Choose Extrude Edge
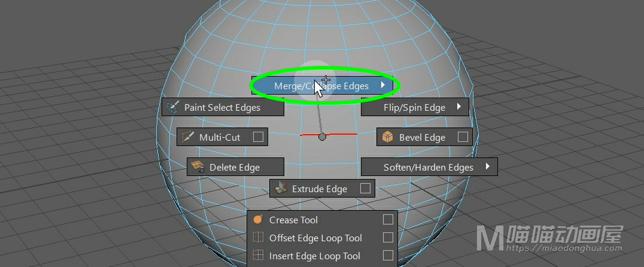This screenshot has width=644, height=267. [x=322, y=189]
